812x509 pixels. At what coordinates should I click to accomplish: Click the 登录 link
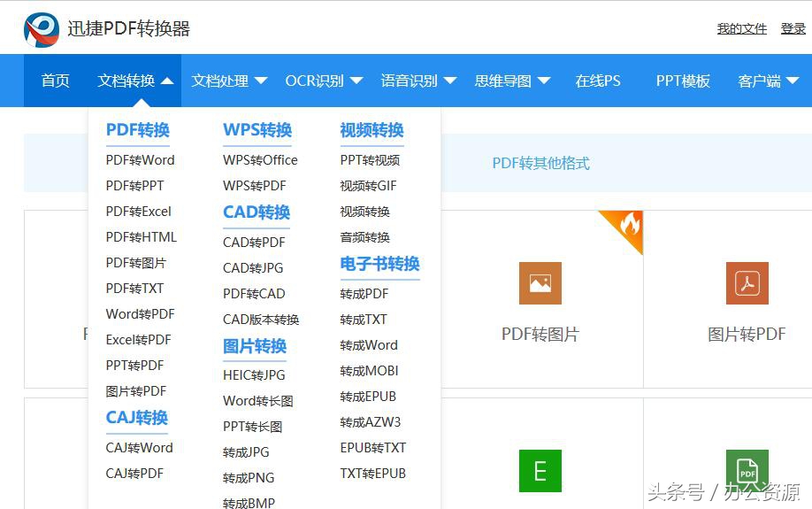pyautogui.click(x=793, y=29)
